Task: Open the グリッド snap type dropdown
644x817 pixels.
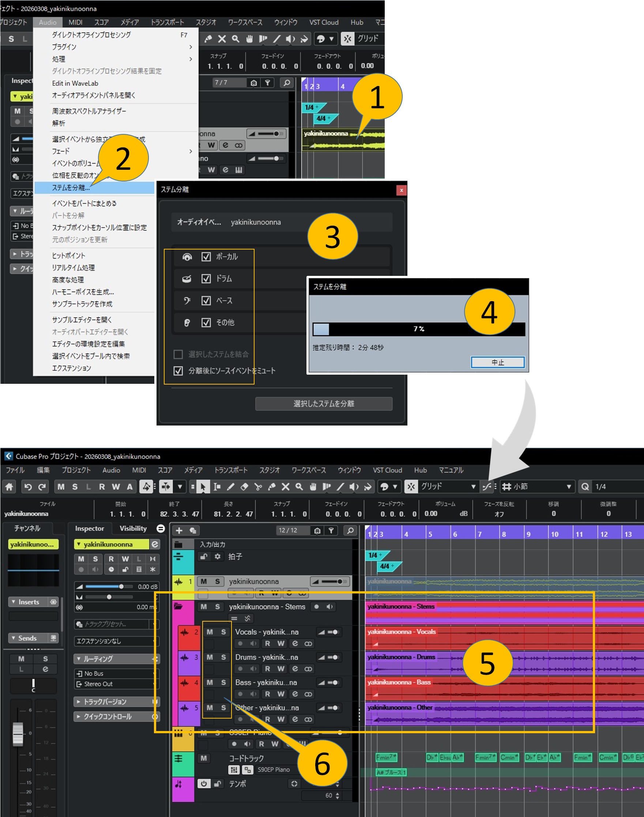Action: pyautogui.click(x=473, y=487)
